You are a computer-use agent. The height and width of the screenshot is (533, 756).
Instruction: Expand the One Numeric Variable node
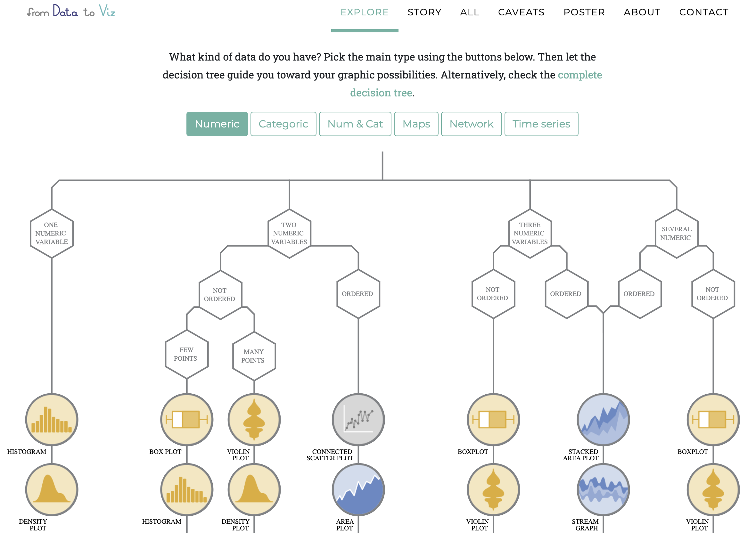coord(51,234)
